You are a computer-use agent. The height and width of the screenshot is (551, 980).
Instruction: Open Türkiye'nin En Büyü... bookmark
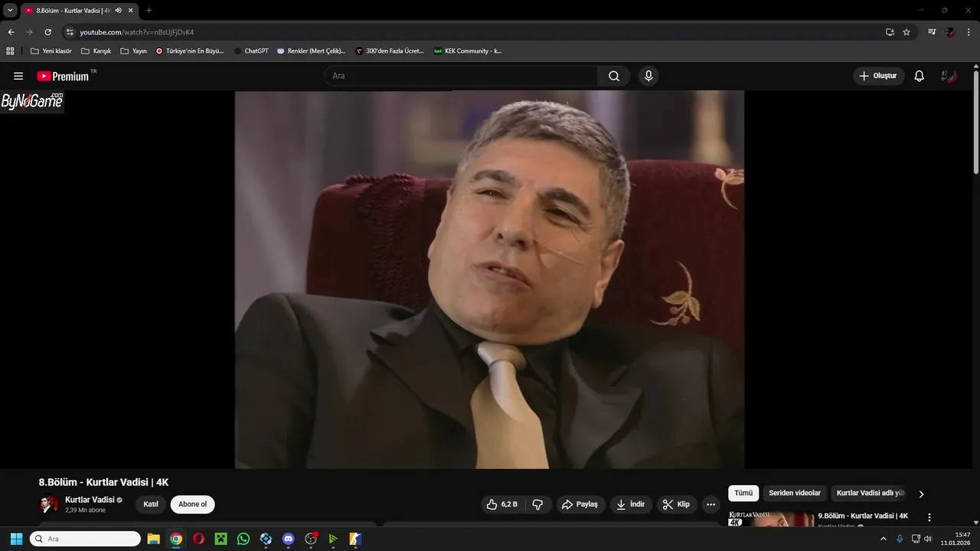190,51
